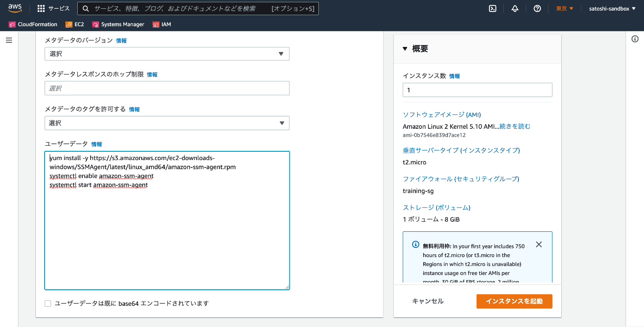This screenshot has width=644, height=327.
Task: Open the Tokyo region selector
Action: [x=565, y=8]
